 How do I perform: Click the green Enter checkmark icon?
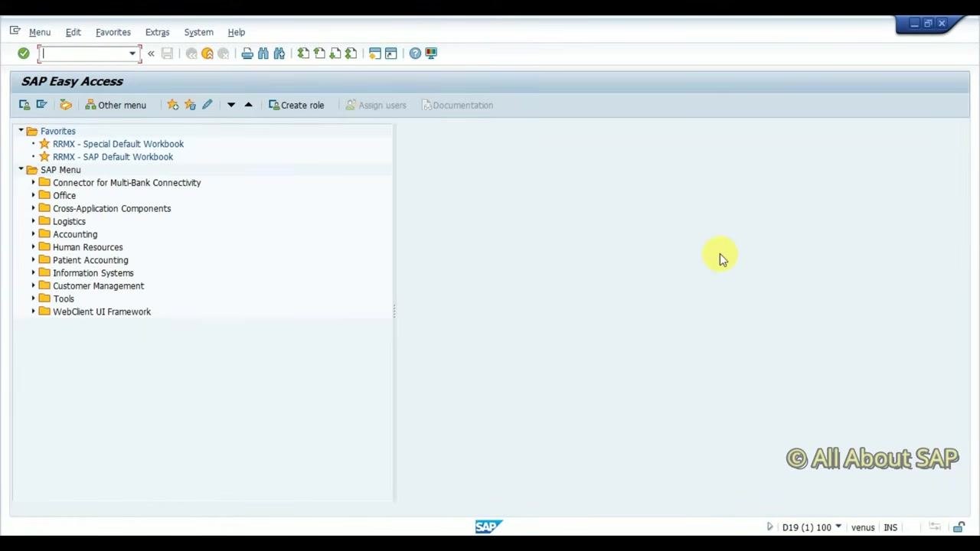(24, 54)
